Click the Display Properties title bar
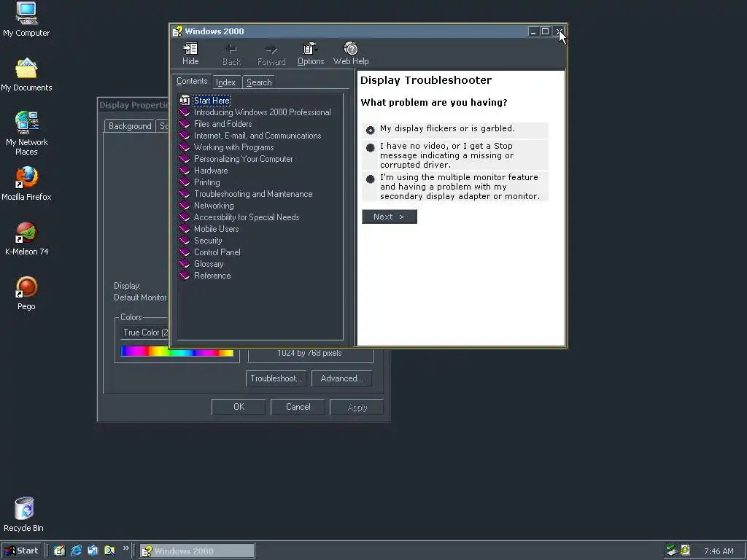Screen dimensions: 747x560 tap(133, 105)
